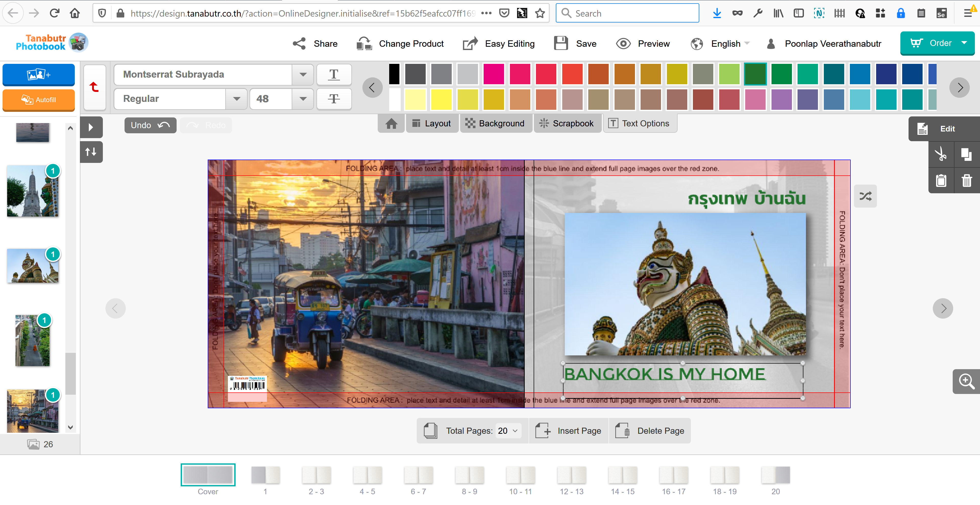Click the browser reload button
Screen dimensions: 980x505
pos(55,13)
